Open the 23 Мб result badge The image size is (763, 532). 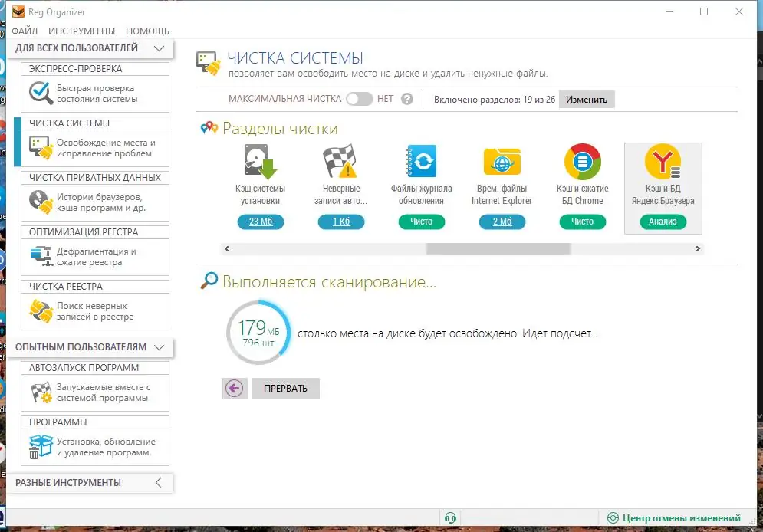click(260, 222)
